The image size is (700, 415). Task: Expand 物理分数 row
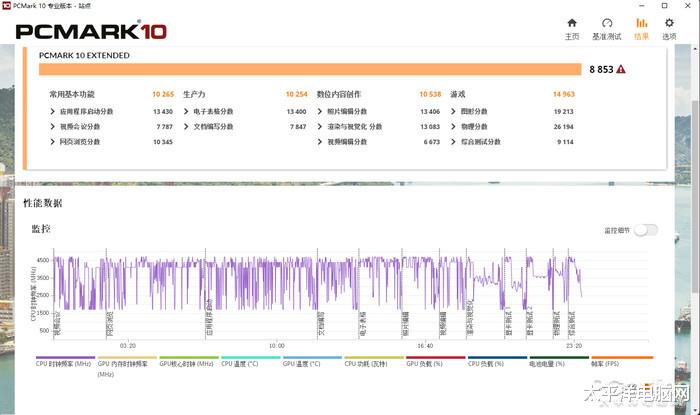tap(453, 126)
